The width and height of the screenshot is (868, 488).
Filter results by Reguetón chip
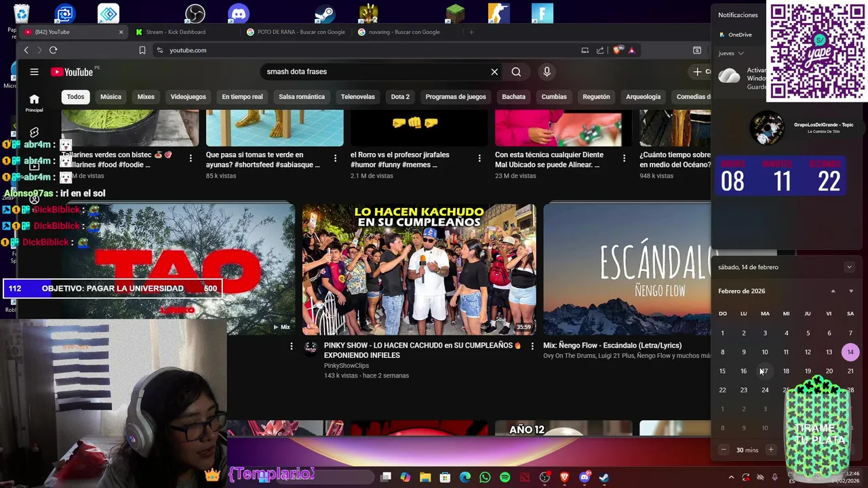click(596, 97)
